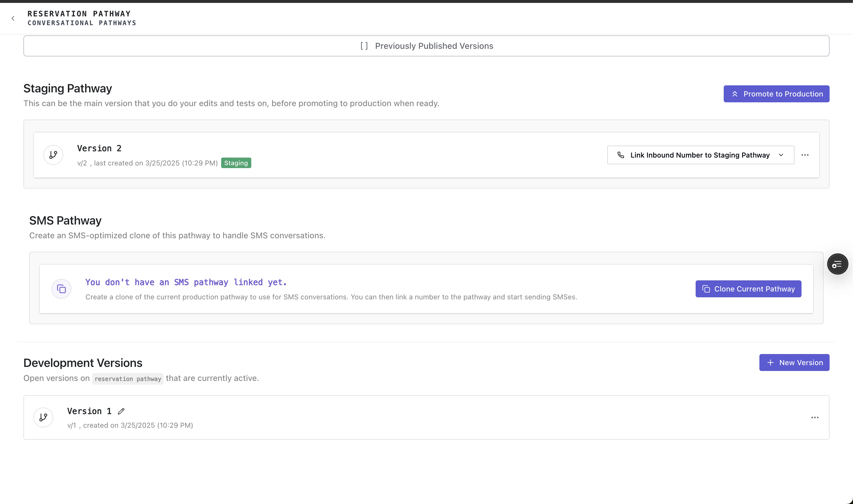This screenshot has width=853, height=504.
Task: Click Clone Current Pathway button
Action: point(748,289)
